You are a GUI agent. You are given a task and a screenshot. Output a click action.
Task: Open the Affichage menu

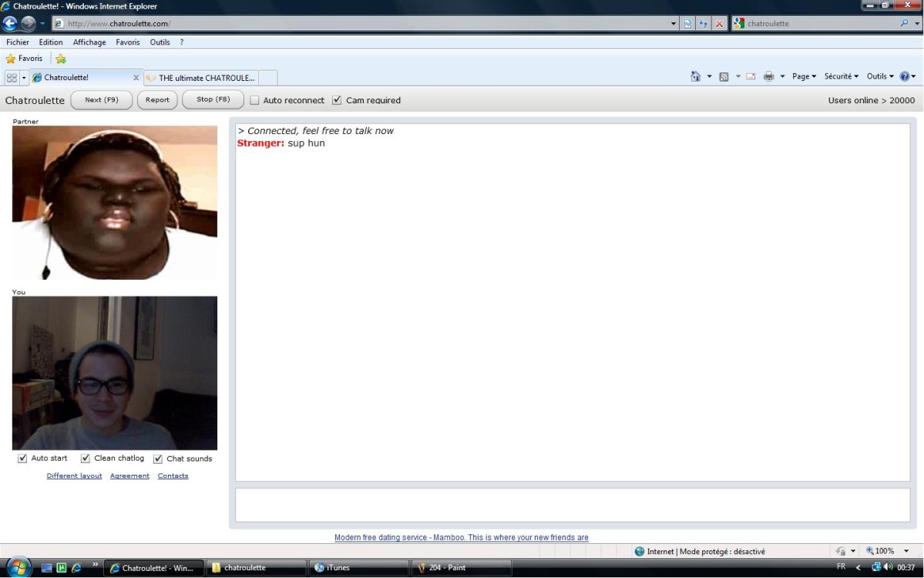(89, 42)
